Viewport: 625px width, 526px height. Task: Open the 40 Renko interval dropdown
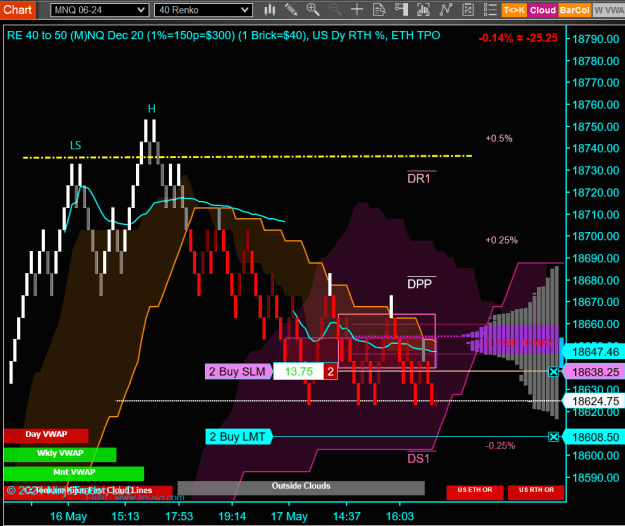(203, 10)
